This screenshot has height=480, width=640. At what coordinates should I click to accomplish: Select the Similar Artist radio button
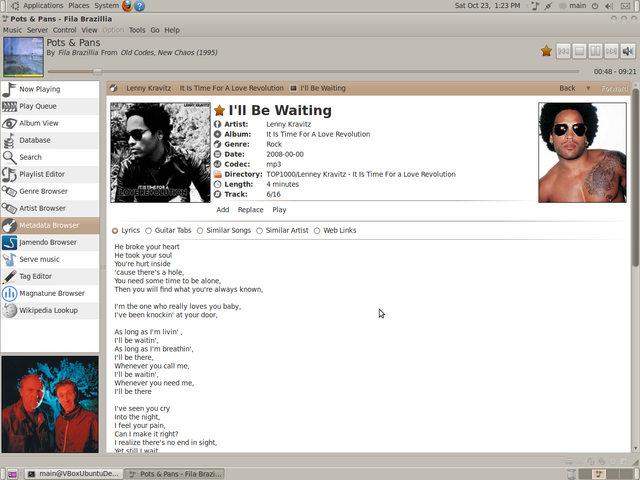click(x=260, y=231)
